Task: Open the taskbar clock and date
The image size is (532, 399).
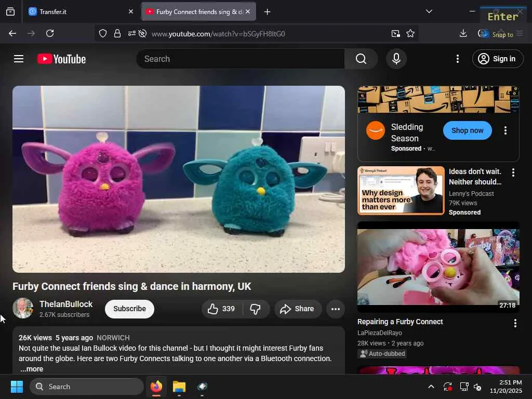Action: click(x=506, y=387)
